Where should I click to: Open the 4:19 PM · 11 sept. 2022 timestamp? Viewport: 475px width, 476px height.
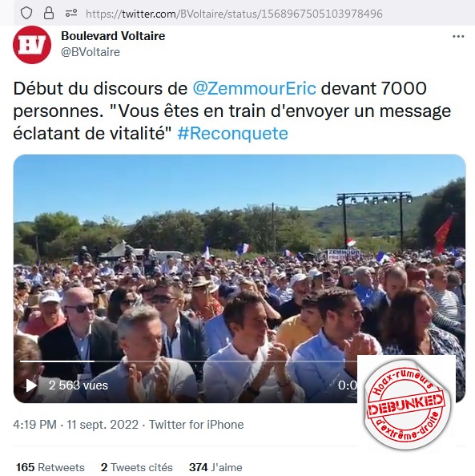75,425
